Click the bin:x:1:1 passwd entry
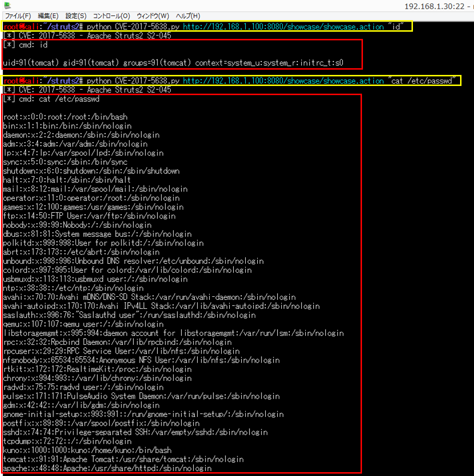The width and height of the screenshot is (474, 476). point(67,126)
